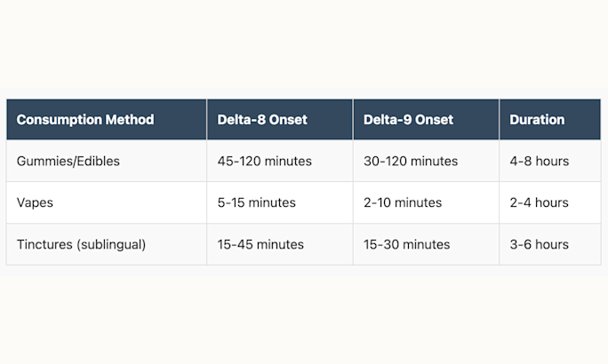Click the Consumption Method column header
This screenshot has width=608, height=364.
click(85, 120)
